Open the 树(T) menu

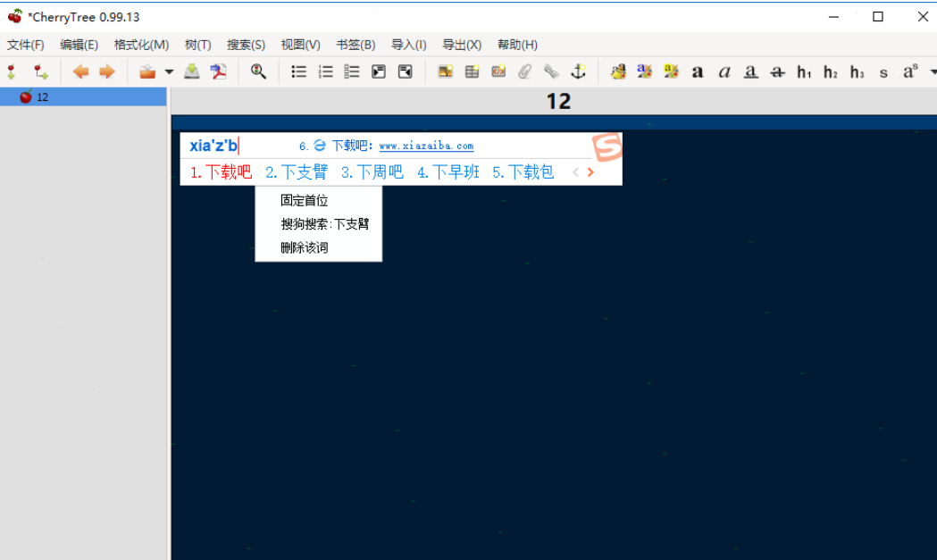click(197, 45)
